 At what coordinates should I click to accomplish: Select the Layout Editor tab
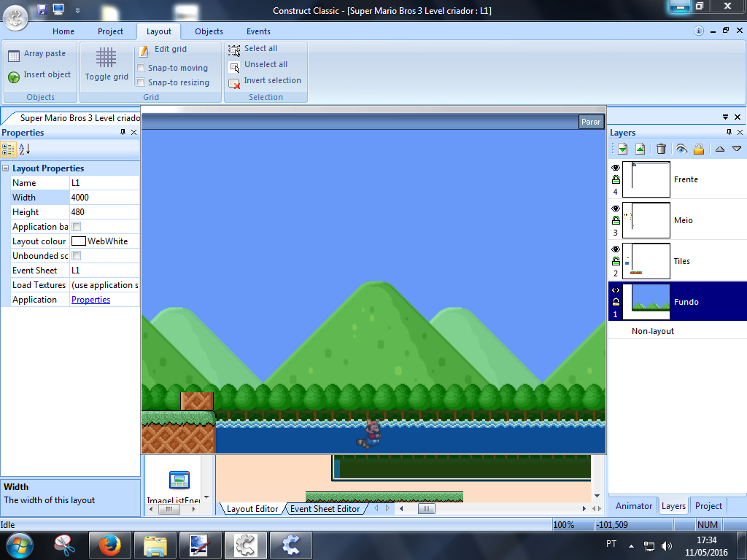(252, 509)
